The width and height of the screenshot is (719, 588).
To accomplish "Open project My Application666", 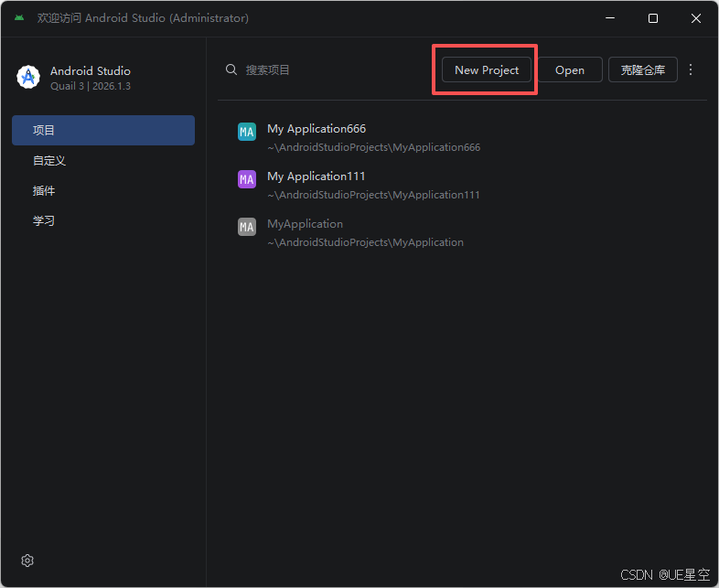I will tap(317, 129).
